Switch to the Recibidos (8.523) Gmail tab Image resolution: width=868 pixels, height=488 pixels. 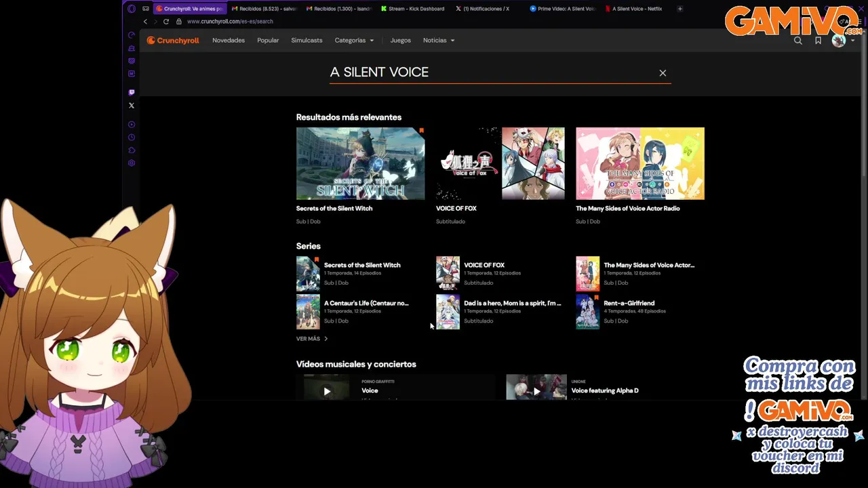[264, 9]
